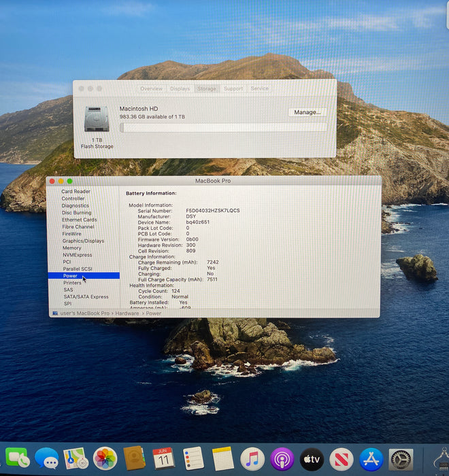This screenshot has width=449, height=476.
Task: Select Fibre Channel in the sidebar
Action: point(78,226)
